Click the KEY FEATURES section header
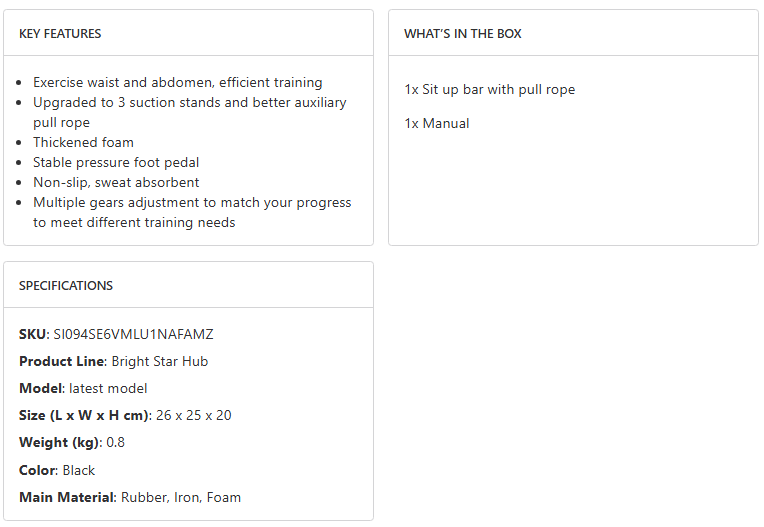 (x=60, y=34)
